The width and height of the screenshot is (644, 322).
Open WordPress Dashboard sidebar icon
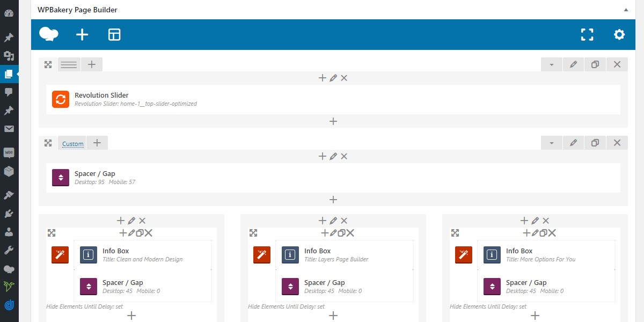click(9, 13)
